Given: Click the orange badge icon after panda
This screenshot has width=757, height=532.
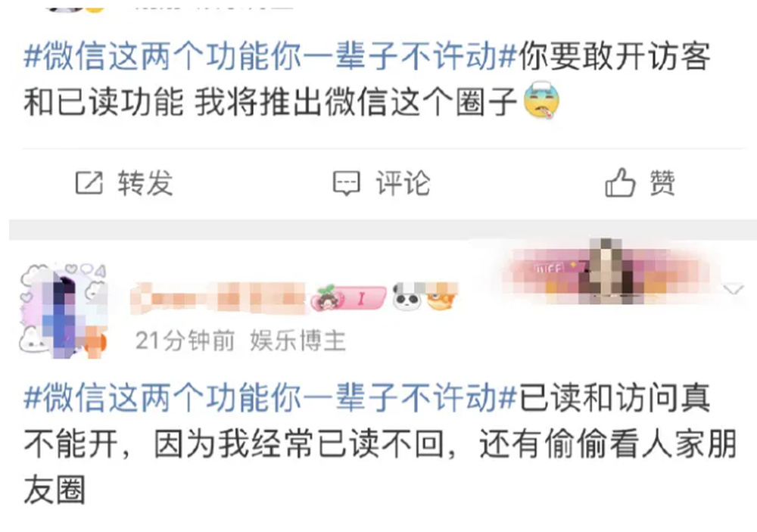Looking at the screenshot, I should coord(441,296).
